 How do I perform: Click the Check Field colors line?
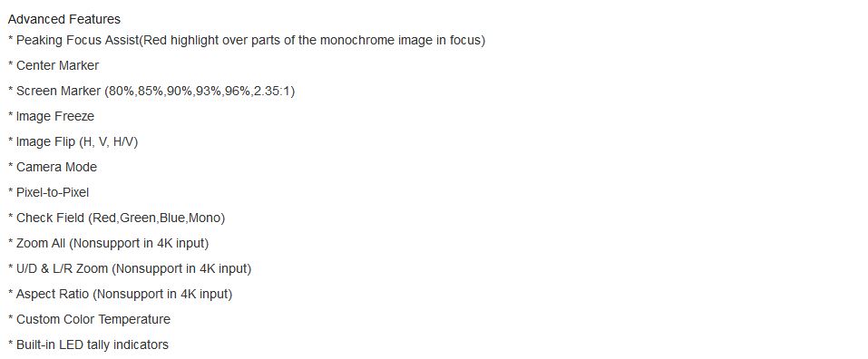(x=117, y=218)
